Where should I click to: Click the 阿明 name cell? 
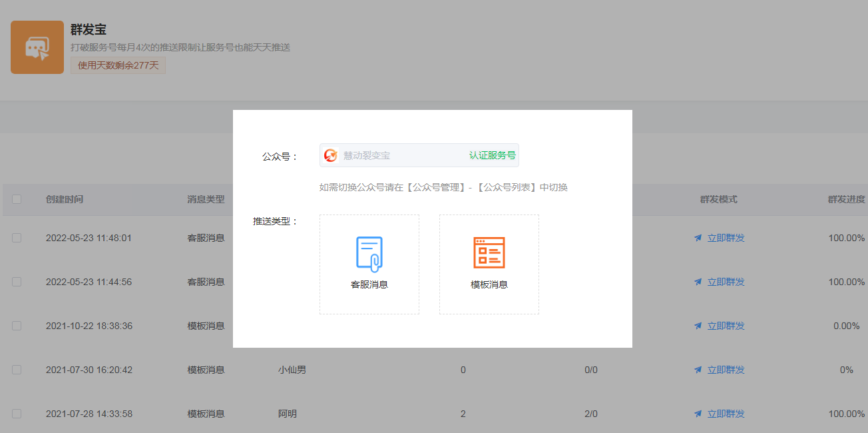288,414
